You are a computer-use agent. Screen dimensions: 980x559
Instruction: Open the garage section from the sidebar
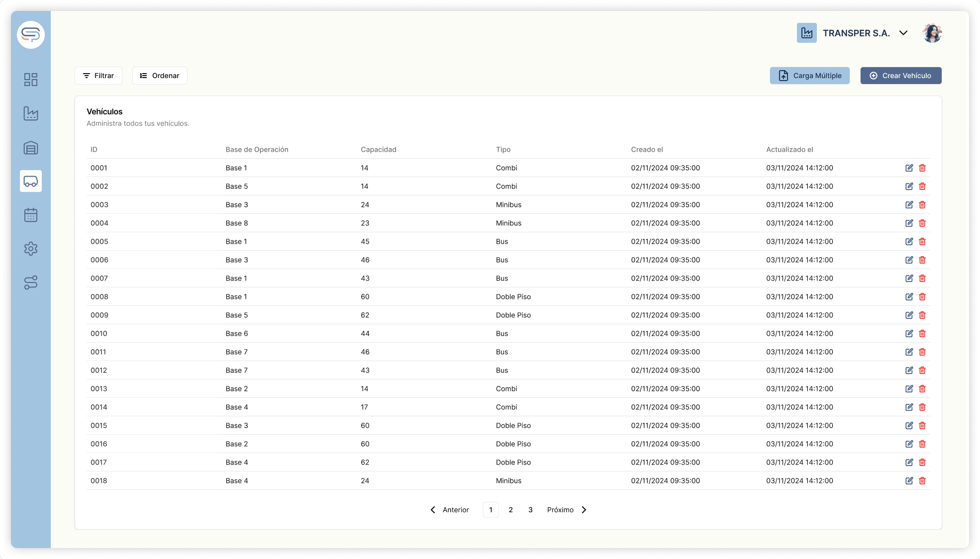click(31, 147)
